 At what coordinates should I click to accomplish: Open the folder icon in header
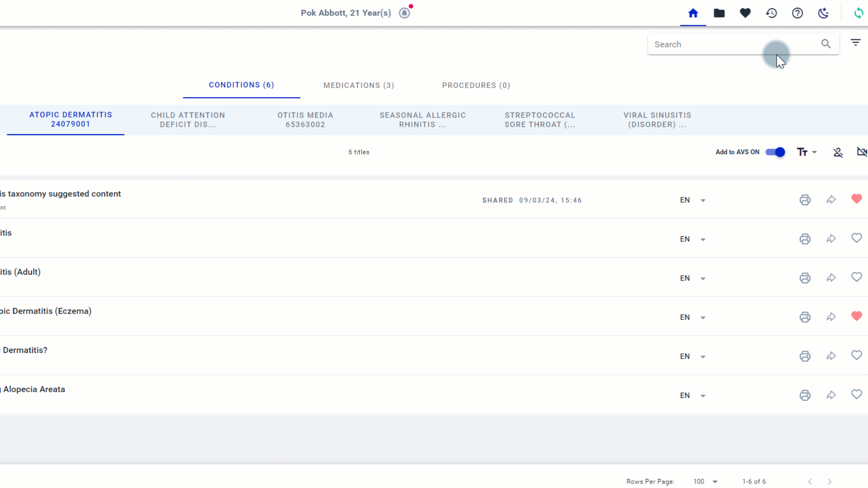point(719,13)
